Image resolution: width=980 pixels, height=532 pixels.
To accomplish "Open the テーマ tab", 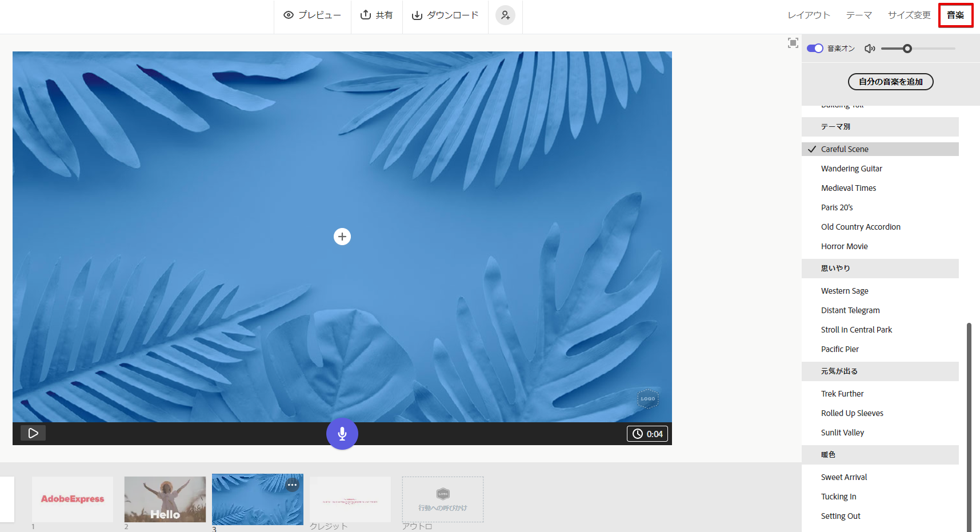I will pos(859,15).
